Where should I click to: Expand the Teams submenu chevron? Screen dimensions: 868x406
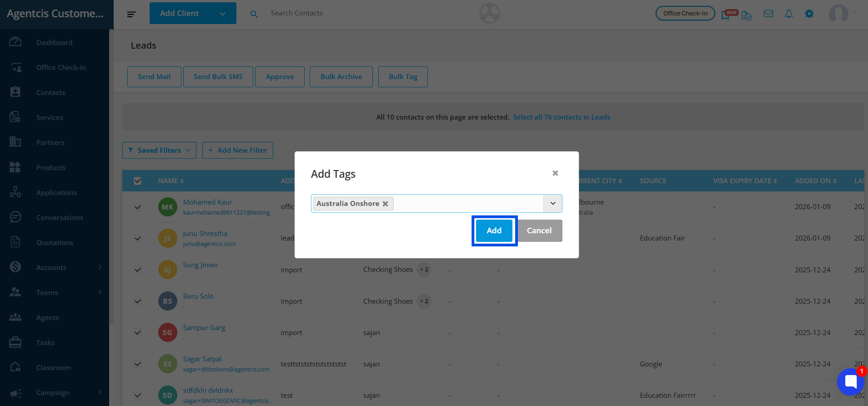[x=100, y=292]
